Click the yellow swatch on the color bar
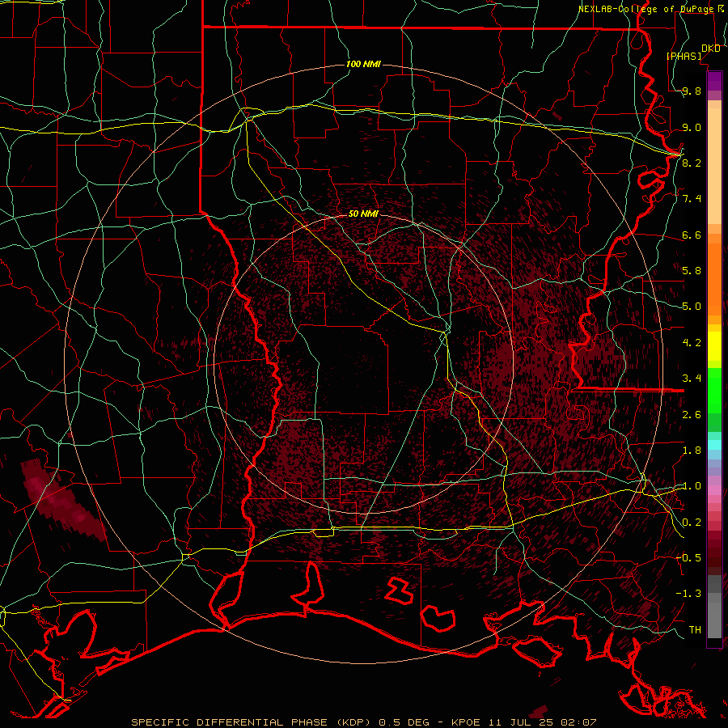 pyautogui.click(x=714, y=346)
